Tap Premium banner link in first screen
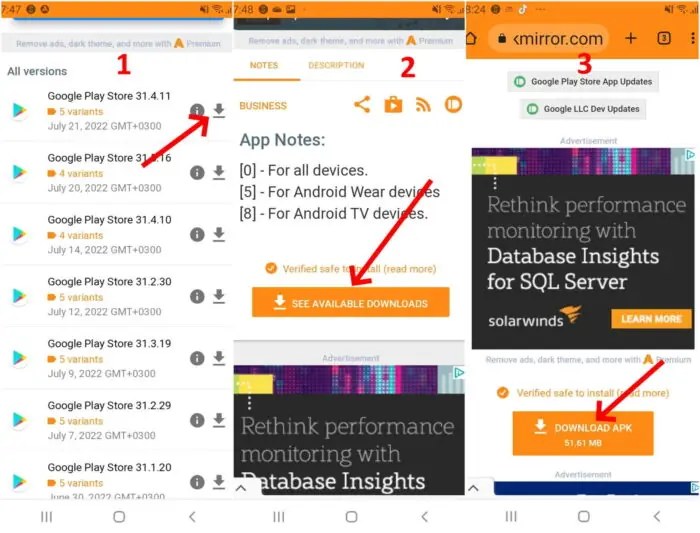This screenshot has width=700, height=533. (x=117, y=43)
